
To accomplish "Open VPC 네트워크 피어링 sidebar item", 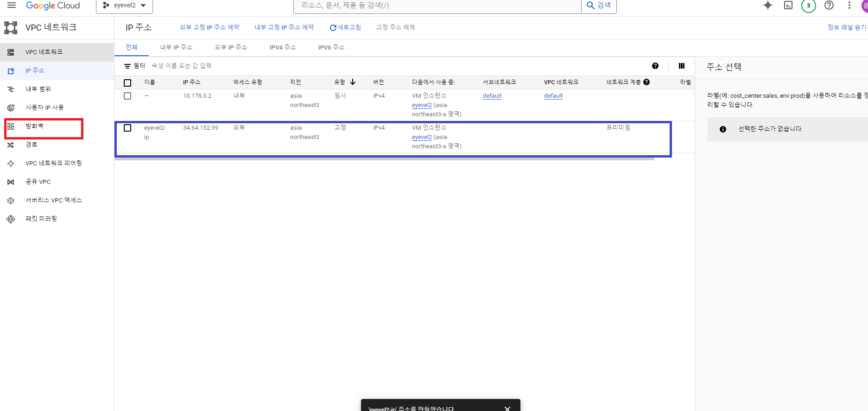I will [x=57, y=163].
